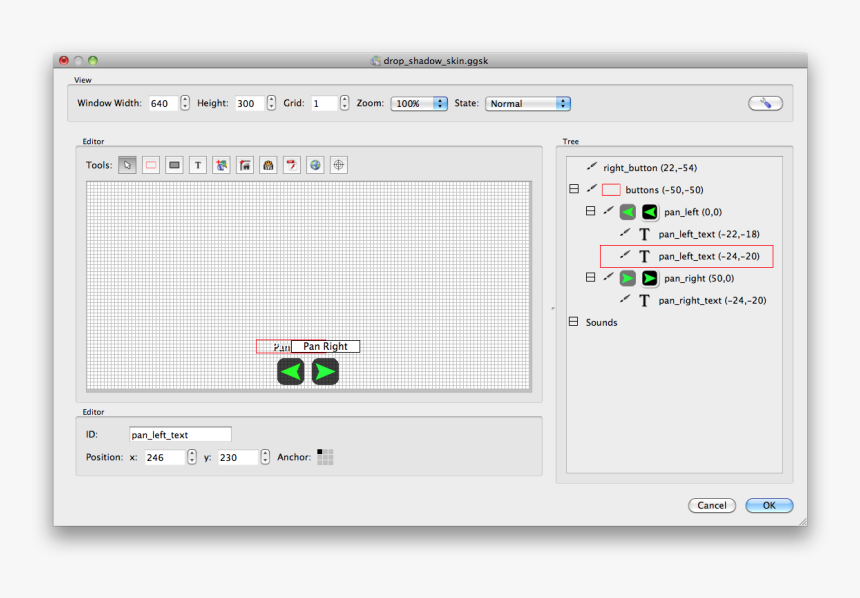Click gray left-arrow thumbnail in pan_left row

point(627,212)
